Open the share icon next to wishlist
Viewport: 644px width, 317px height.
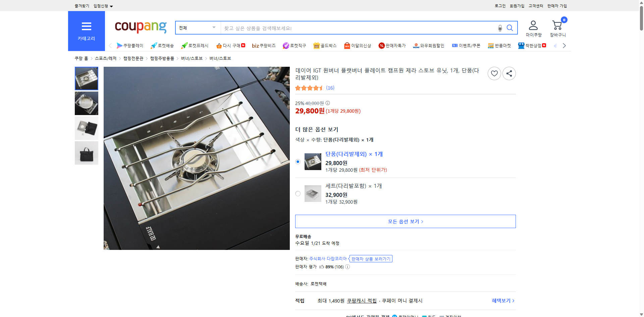pos(509,73)
